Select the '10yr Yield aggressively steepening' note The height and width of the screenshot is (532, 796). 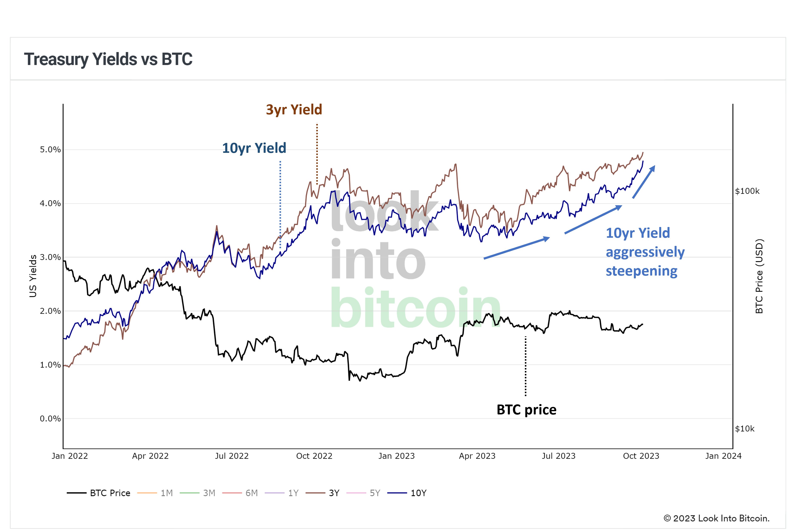pyautogui.click(x=645, y=252)
